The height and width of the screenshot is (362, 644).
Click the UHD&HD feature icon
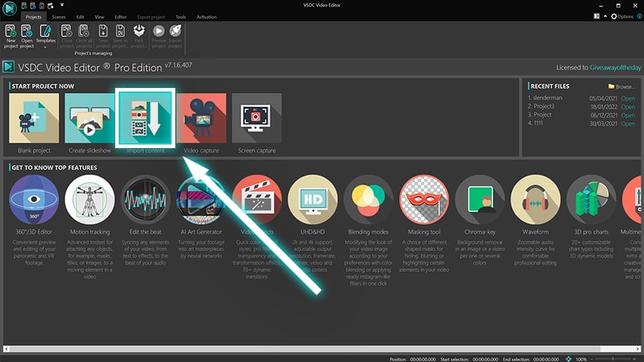(x=313, y=200)
